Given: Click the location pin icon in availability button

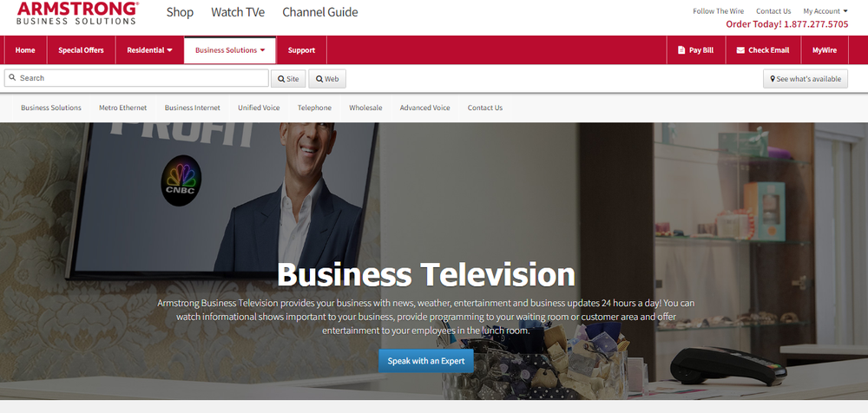Looking at the screenshot, I should point(773,79).
